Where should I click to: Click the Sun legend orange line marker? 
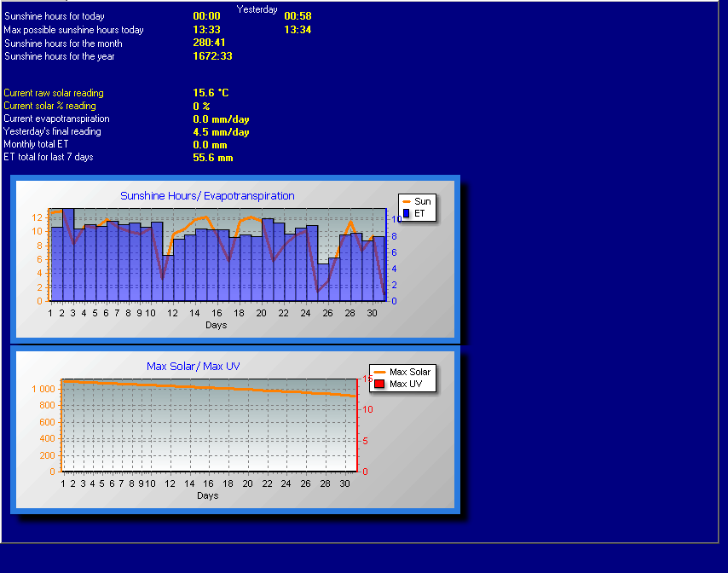tap(407, 201)
